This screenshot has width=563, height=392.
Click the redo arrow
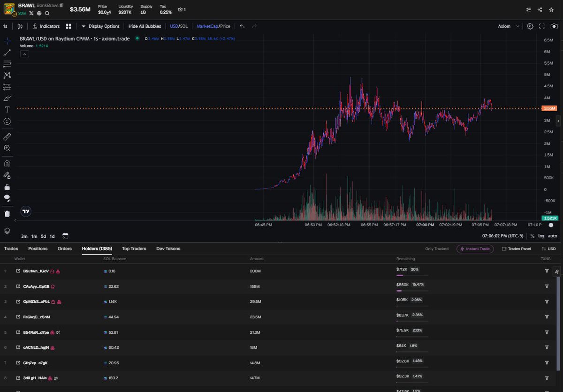[x=254, y=26]
